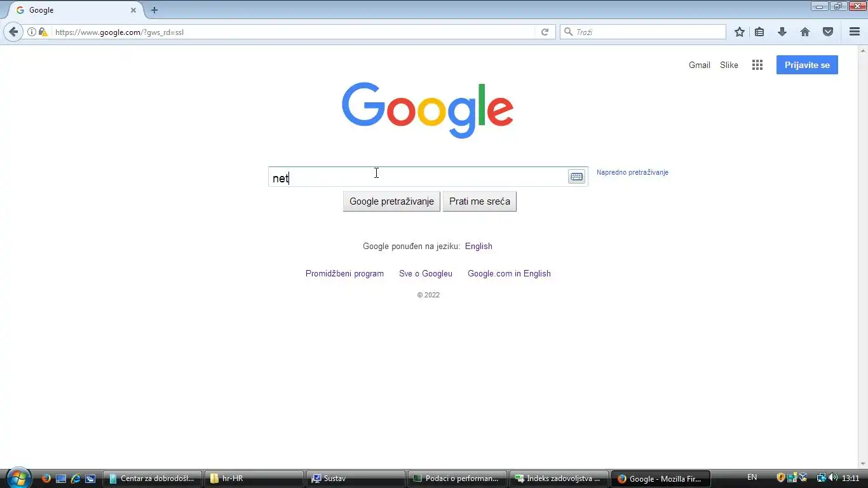Switch to hr-HR taskbar window

[254, 478]
